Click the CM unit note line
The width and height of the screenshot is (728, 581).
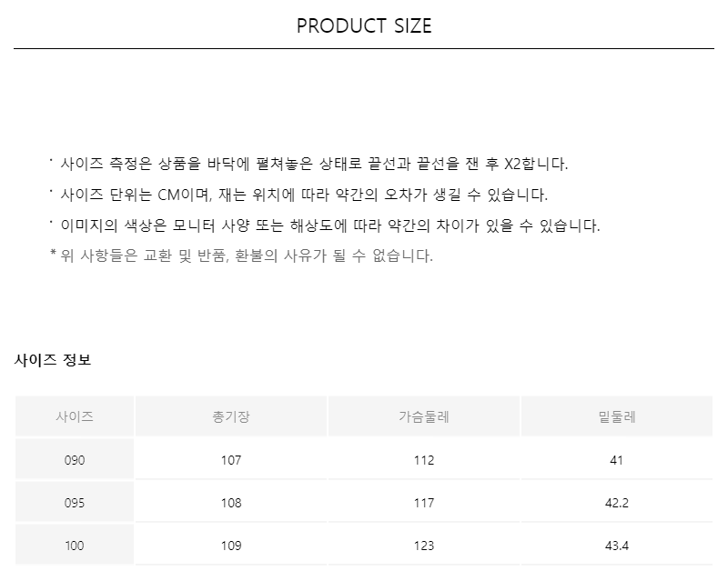(298, 195)
